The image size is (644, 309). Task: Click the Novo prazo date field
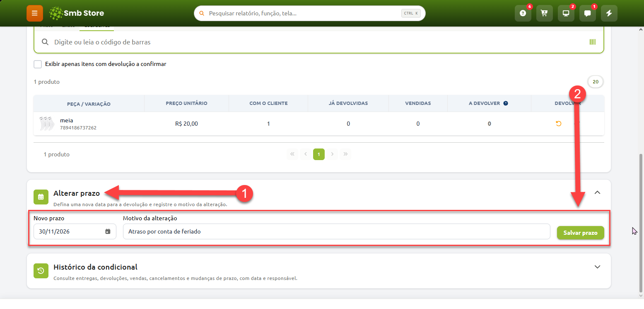pos(75,231)
